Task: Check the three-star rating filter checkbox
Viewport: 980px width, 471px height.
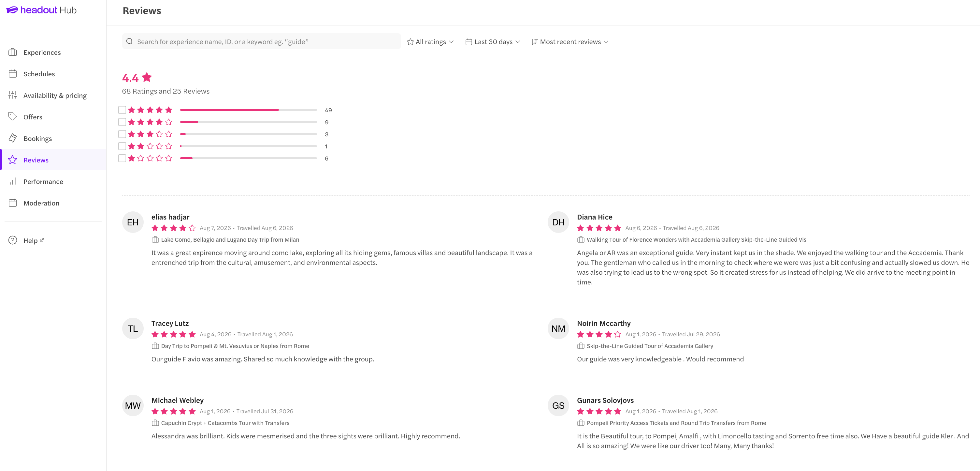Action: [x=122, y=134]
